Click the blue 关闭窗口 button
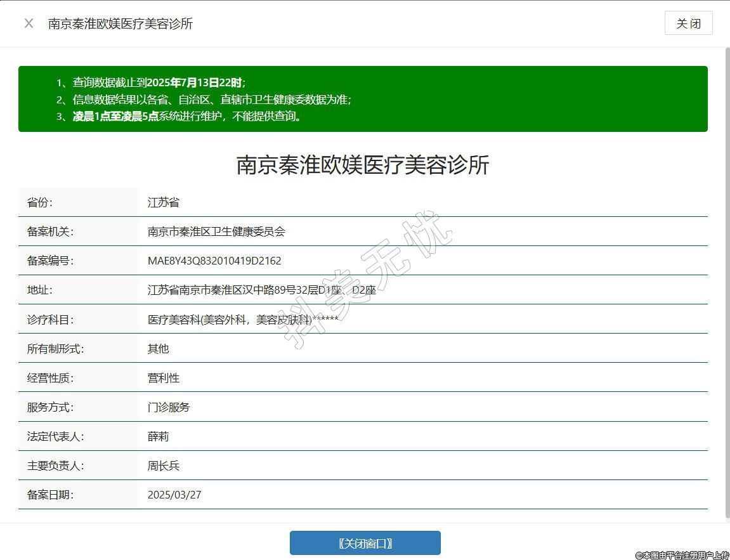Viewport: 730px width, 560px height. [365, 543]
